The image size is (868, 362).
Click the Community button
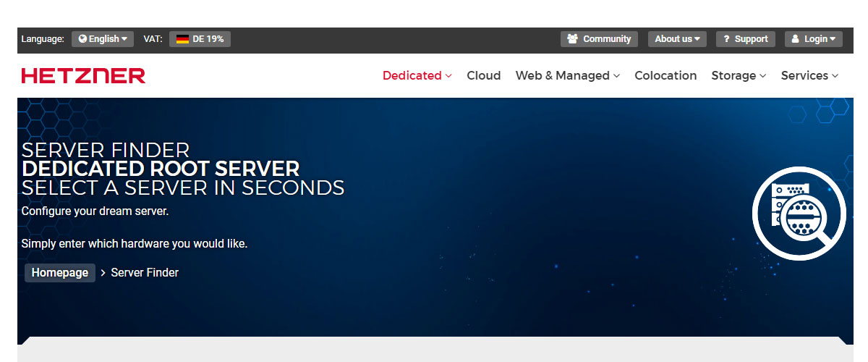(x=599, y=39)
